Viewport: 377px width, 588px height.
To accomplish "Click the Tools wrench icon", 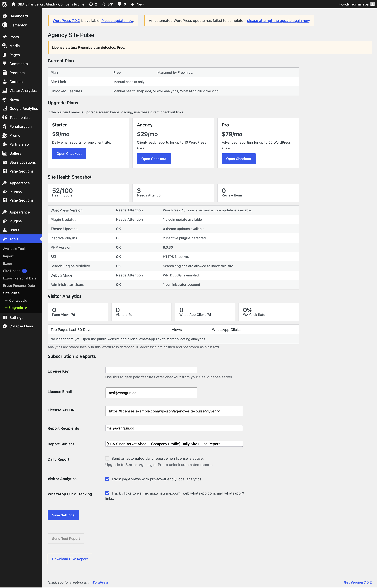I will pos(5,239).
